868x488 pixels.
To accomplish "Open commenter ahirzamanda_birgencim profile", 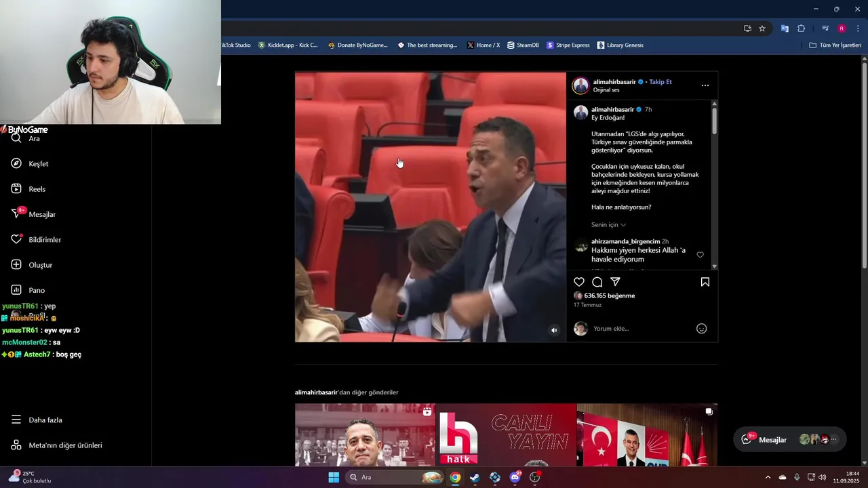I will pyautogui.click(x=625, y=241).
